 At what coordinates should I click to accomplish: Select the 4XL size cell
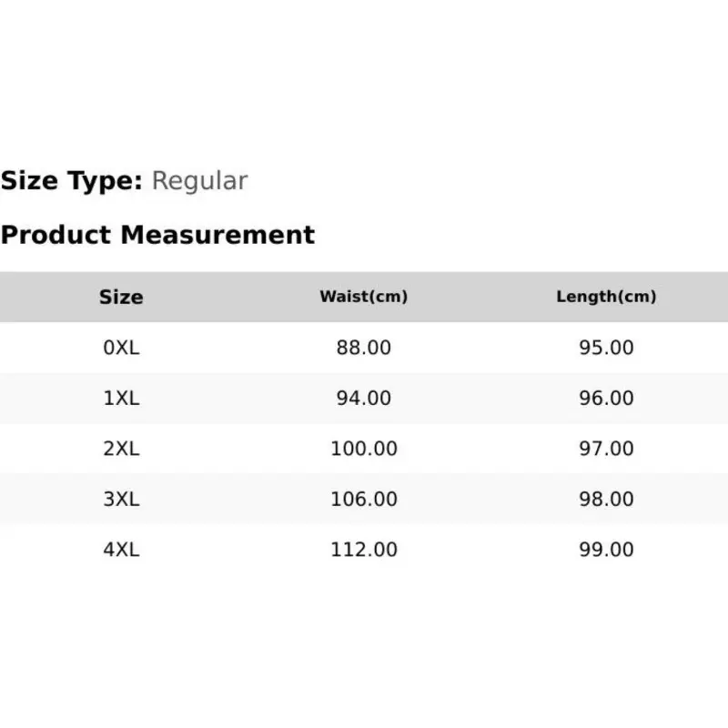[121, 550]
